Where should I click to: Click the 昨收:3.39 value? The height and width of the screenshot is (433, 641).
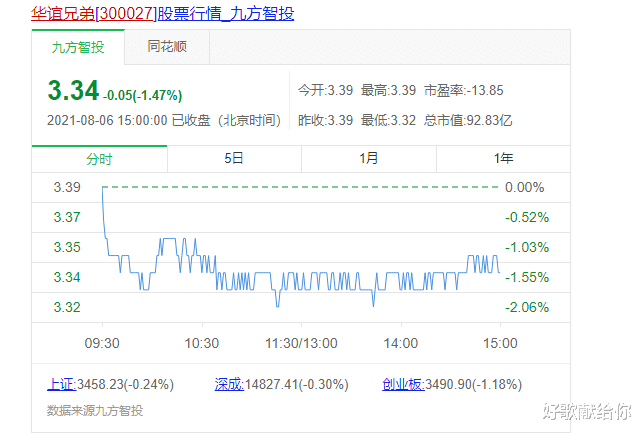tap(325, 120)
